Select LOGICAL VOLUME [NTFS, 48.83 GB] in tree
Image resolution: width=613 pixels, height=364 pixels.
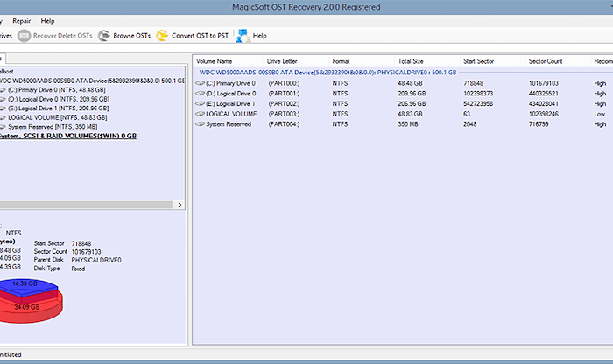(x=58, y=117)
